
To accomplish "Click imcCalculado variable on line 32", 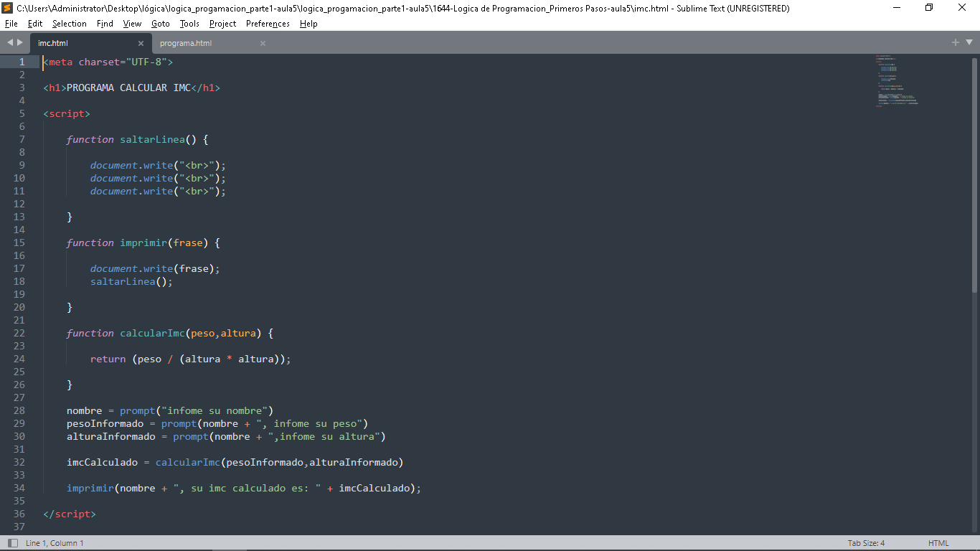I will tap(103, 462).
